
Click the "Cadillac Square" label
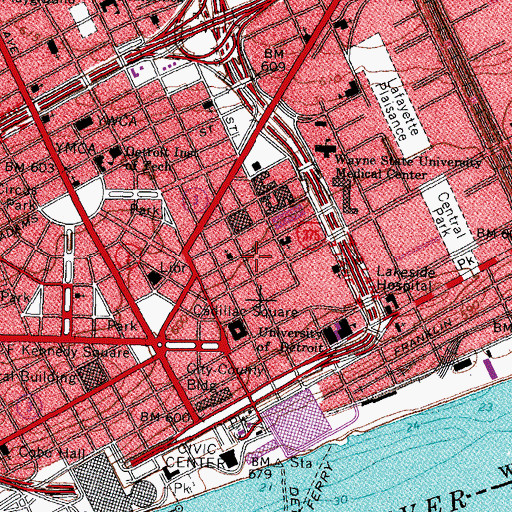[246, 311]
